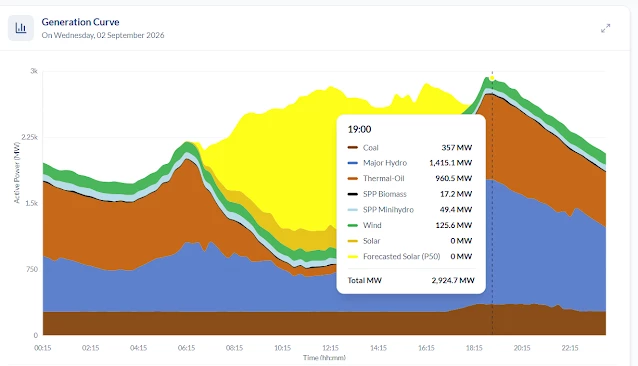Screen dimensions: 638x366
Task: Click the Major Hydro label in the tooltip
Action: pos(385,163)
